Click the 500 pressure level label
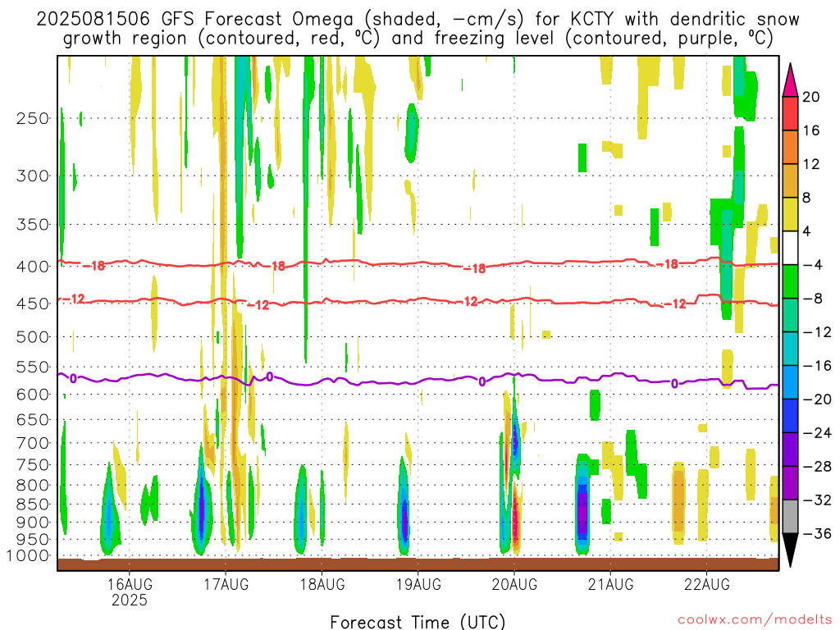 pyautogui.click(x=33, y=337)
